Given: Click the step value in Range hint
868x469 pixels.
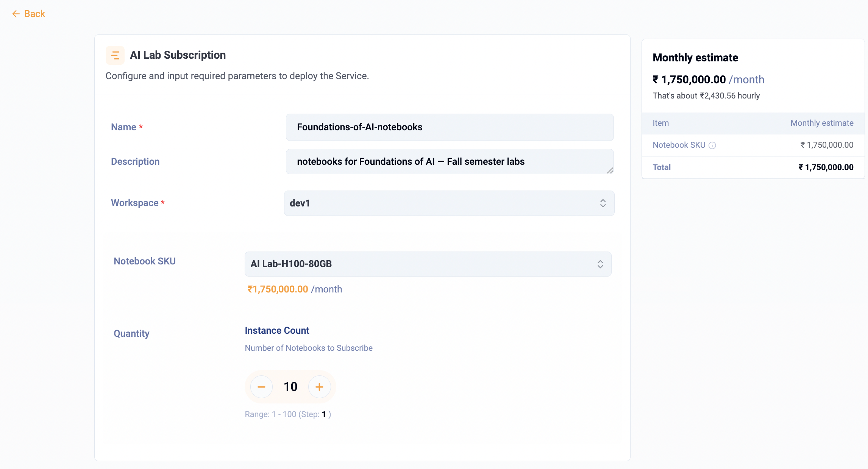Looking at the screenshot, I should [x=324, y=414].
